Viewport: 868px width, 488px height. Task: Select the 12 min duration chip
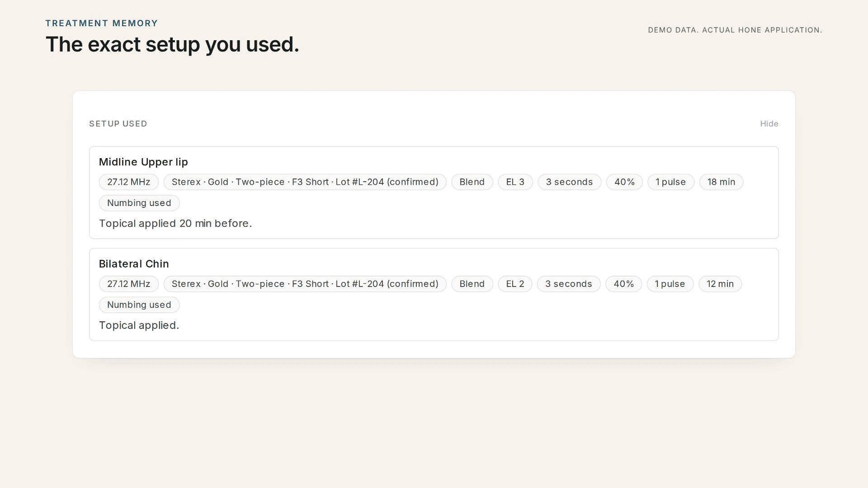coord(720,284)
